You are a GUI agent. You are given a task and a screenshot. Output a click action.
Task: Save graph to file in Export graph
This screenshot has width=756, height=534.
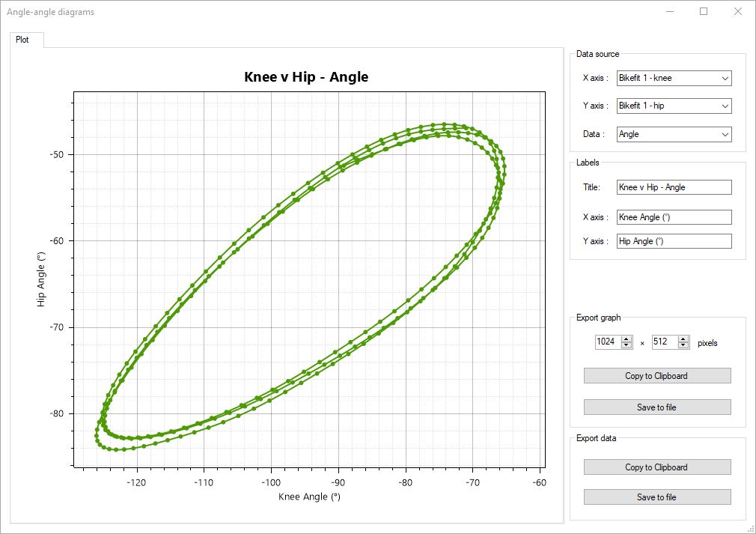pyautogui.click(x=656, y=407)
